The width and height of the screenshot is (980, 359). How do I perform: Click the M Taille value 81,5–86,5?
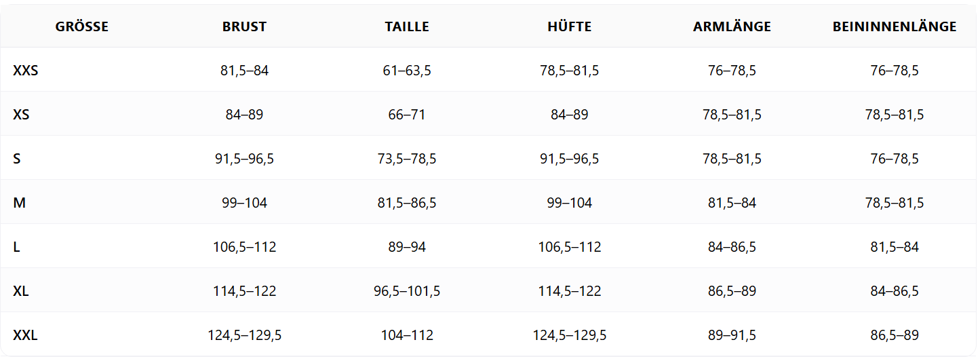click(x=407, y=203)
